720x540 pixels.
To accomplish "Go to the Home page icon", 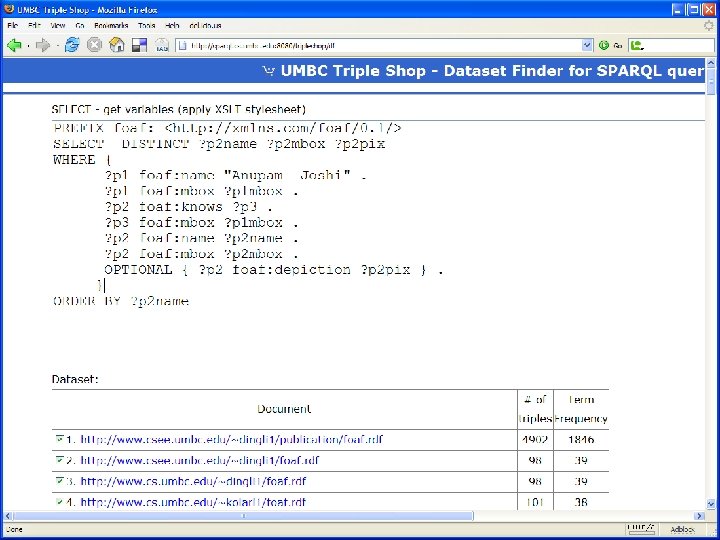I will click(x=117, y=45).
